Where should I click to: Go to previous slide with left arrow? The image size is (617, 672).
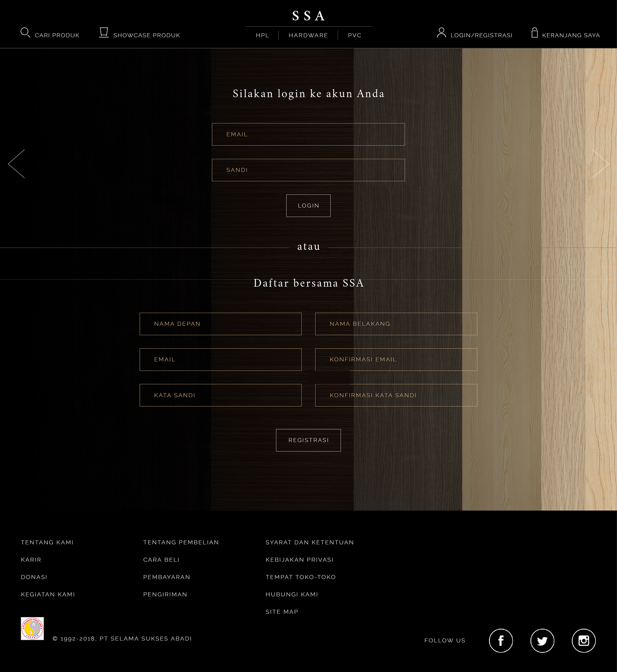coord(16,164)
